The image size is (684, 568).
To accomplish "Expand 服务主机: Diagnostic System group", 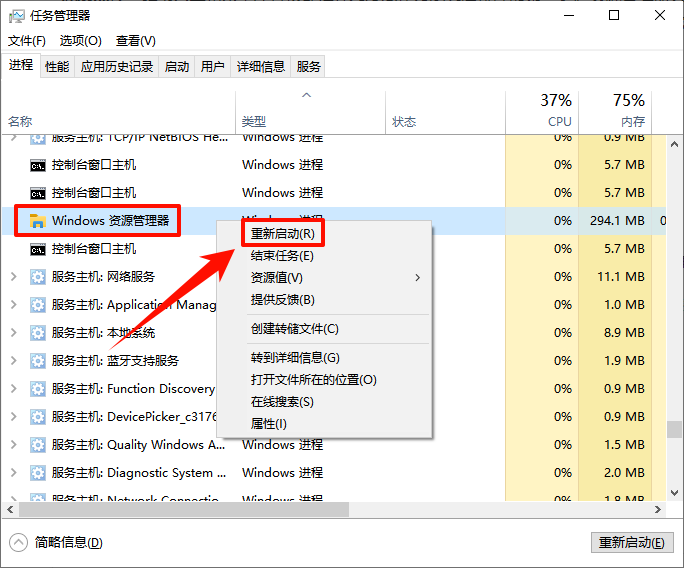I will tap(14, 472).
